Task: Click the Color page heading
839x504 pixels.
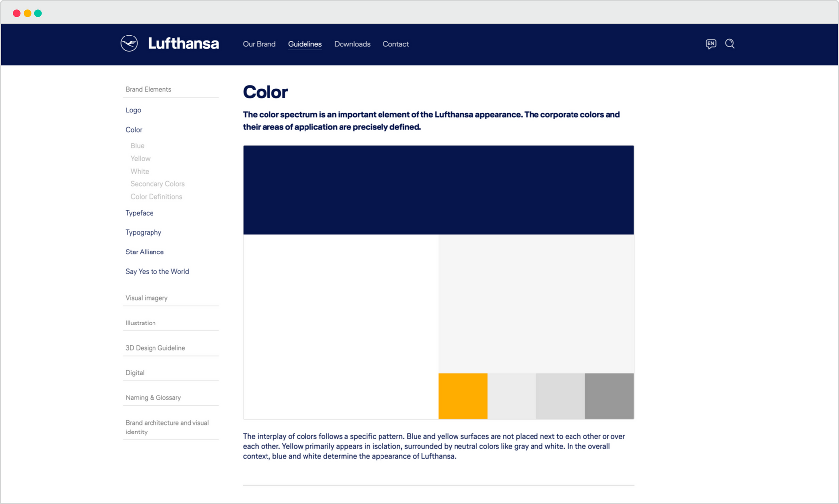Action: tap(266, 92)
